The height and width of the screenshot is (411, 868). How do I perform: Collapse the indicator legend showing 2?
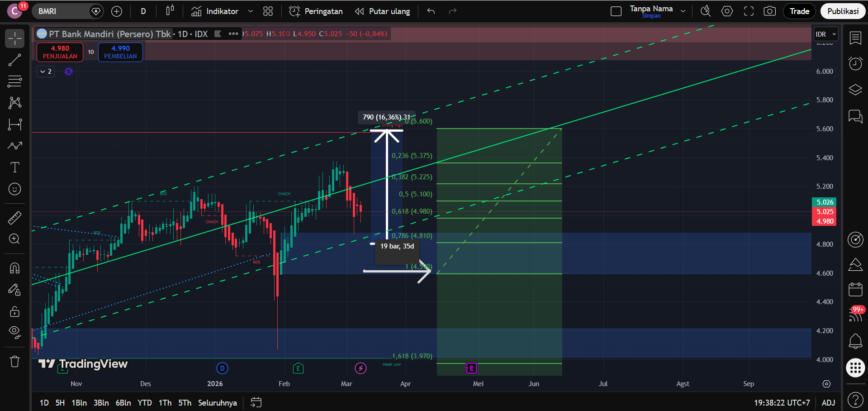46,72
